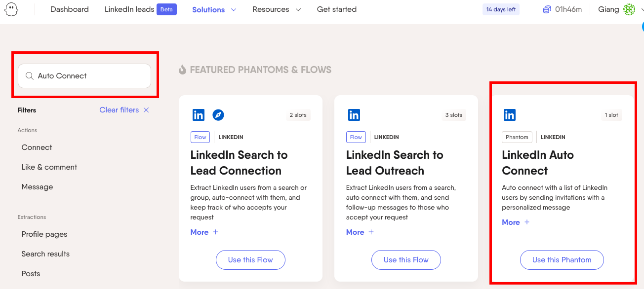Expand More on Search to Lead Connection
644x289 pixels.
204,232
